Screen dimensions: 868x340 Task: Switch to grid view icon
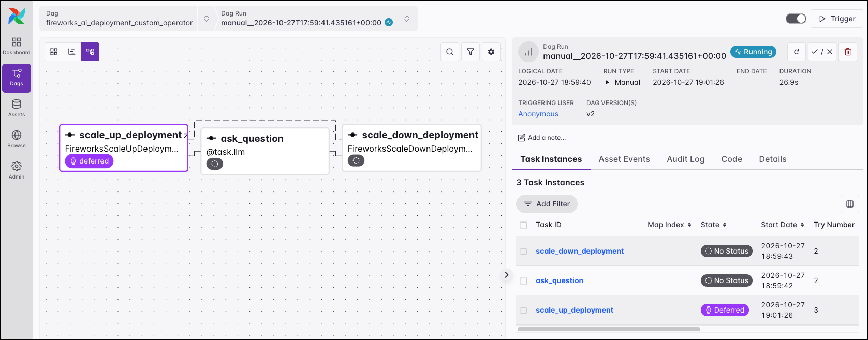pos(54,52)
